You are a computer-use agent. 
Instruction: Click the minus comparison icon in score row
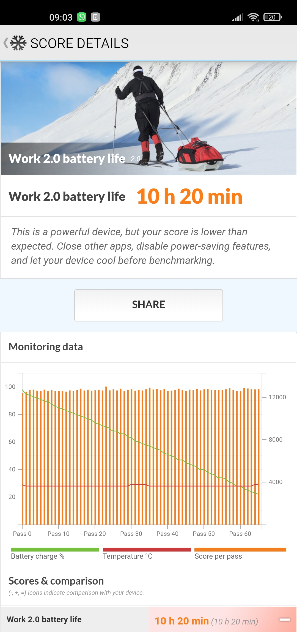tap(285, 620)
